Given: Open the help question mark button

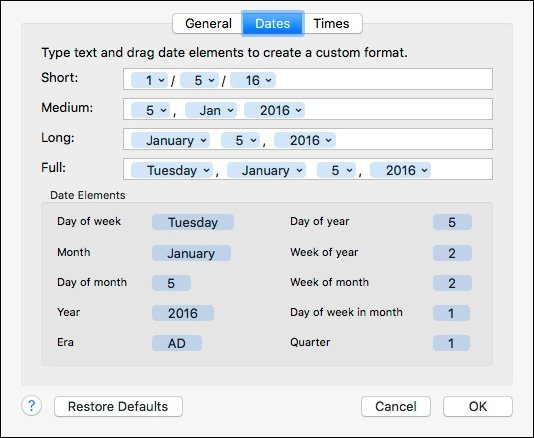Looking at the screenshot, I should [31, 406].
